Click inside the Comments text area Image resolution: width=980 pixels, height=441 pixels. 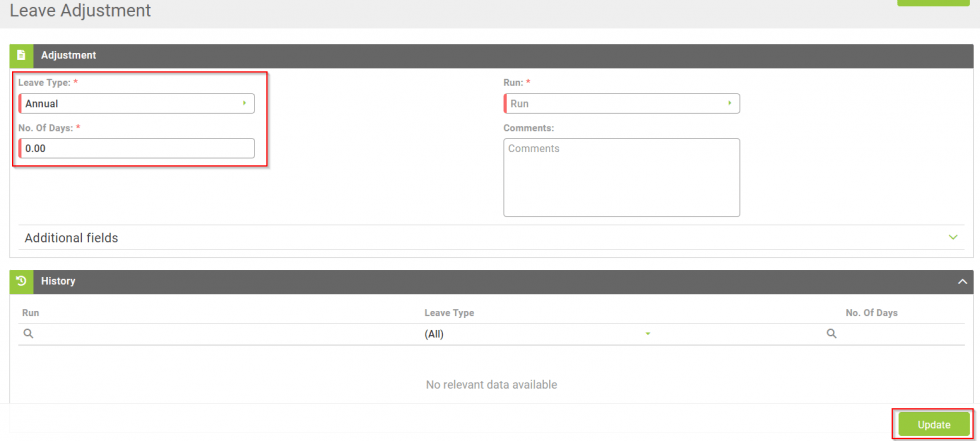coord(621,177)
